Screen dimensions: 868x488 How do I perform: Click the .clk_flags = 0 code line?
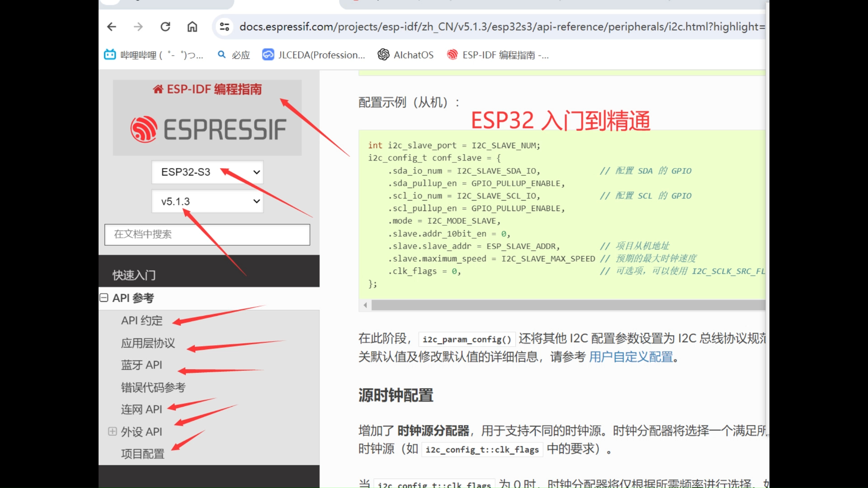[x=424, y=271]
